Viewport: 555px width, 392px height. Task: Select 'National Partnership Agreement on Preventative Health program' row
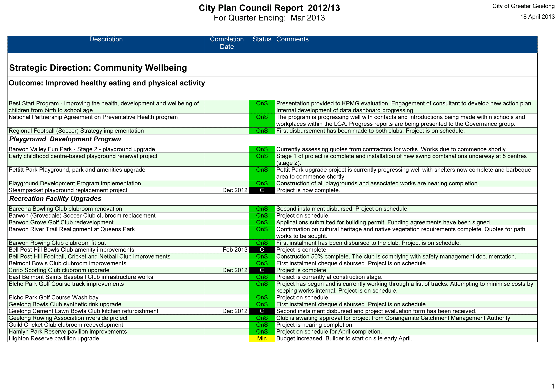pos(273,121)
